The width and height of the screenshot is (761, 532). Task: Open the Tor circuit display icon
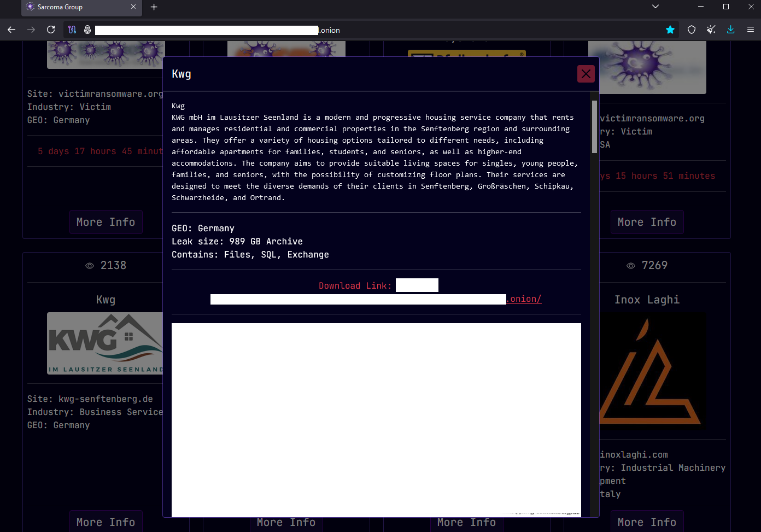point(72,30)
